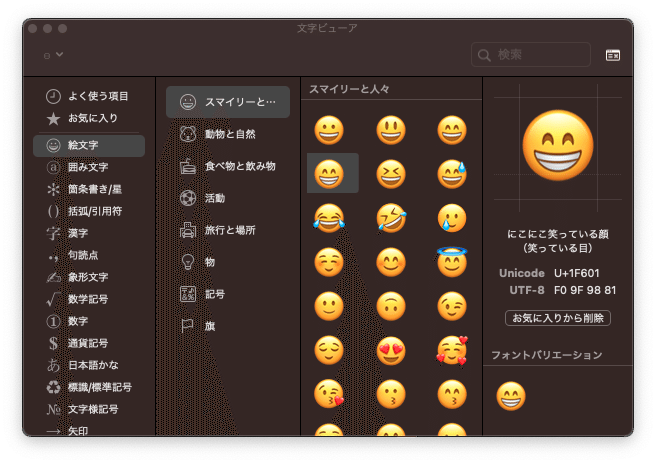The width and height of the screenshot is (656, 463).
Task: Click the スマイリーと人々 section header
Action: tap(349, 89)
